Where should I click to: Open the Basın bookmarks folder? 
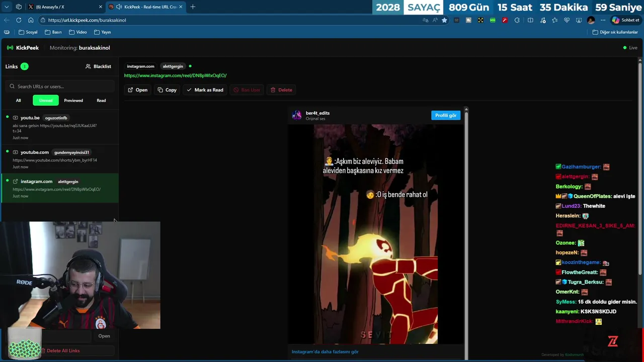coord(53,32)
